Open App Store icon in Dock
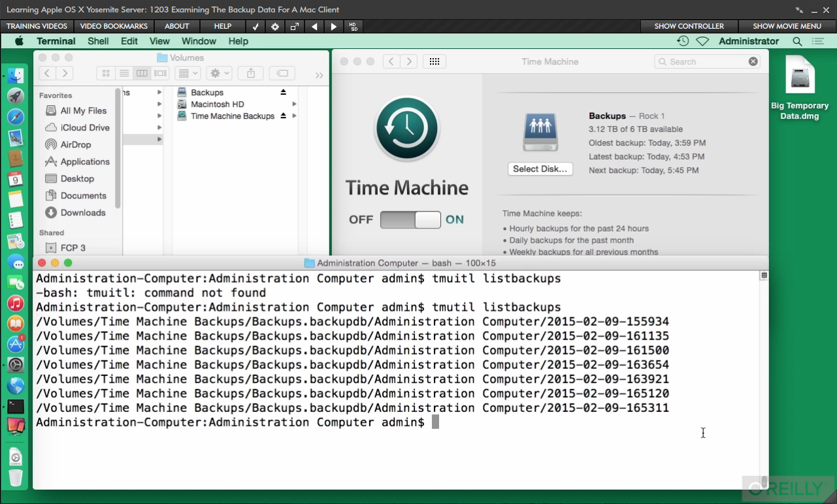 tap(16, 344)
